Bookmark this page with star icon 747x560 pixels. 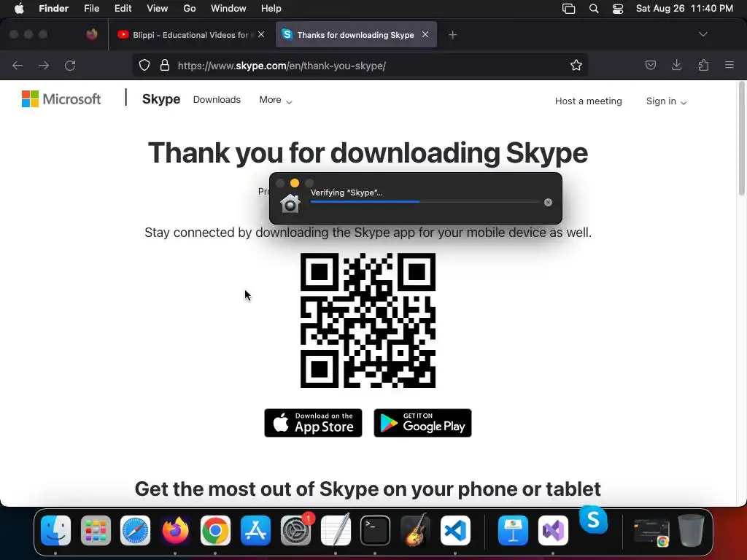576,65
